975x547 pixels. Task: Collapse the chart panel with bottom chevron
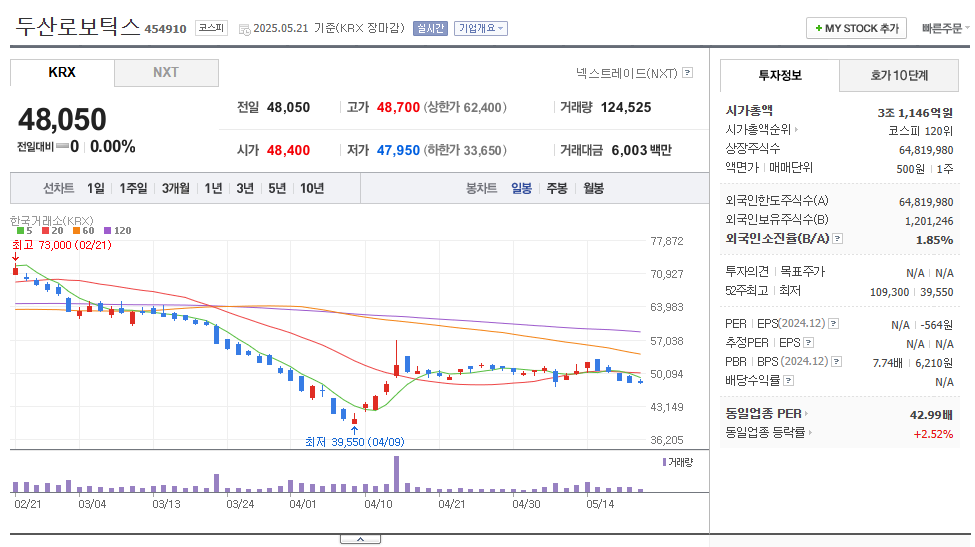point(361,540)
